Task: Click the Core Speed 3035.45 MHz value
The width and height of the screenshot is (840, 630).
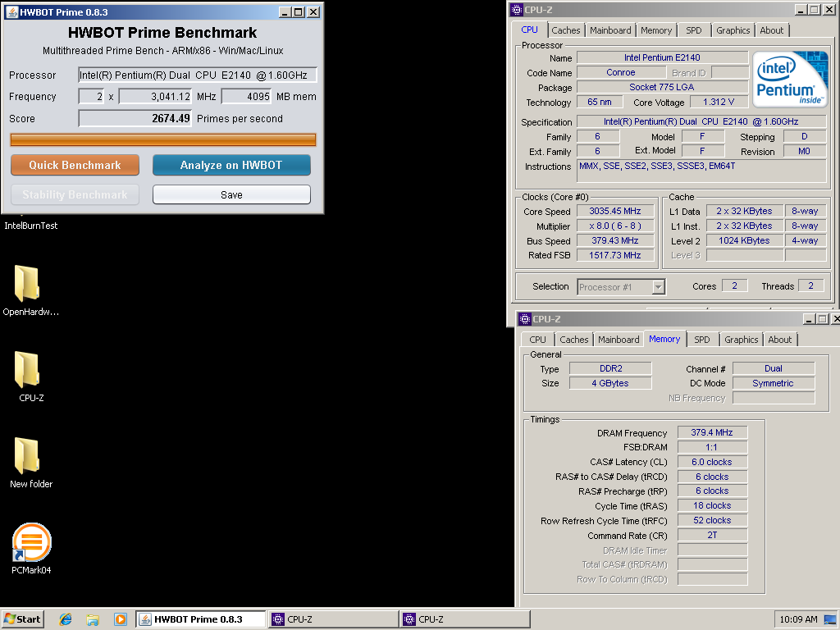Action: pos(615,211)
